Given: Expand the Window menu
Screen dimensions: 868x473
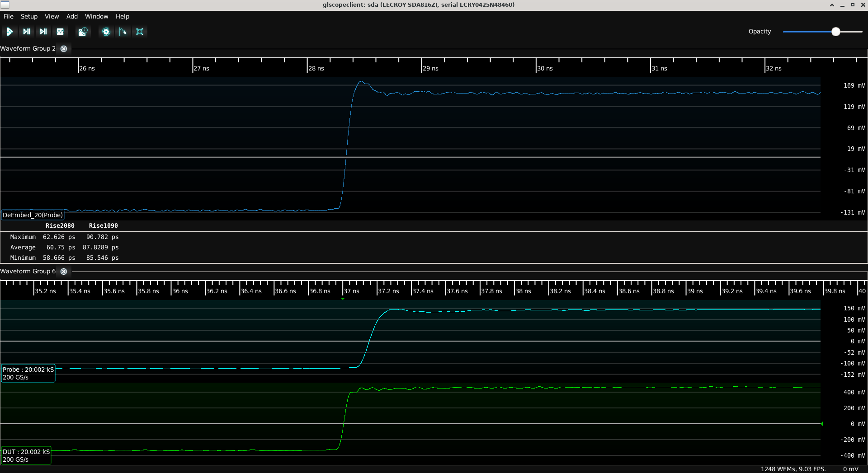Looking at the screenshot, I should (96, 16).
